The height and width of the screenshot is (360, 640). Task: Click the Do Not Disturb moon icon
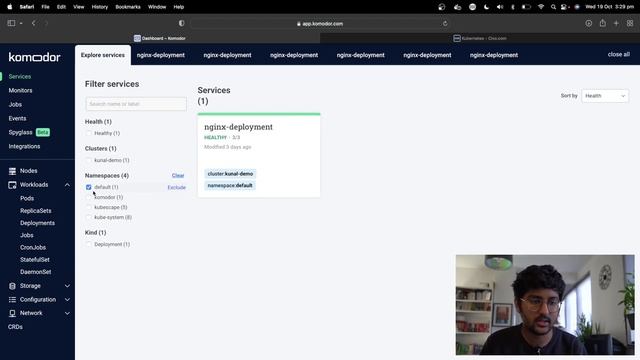click(x=486, y=7)
